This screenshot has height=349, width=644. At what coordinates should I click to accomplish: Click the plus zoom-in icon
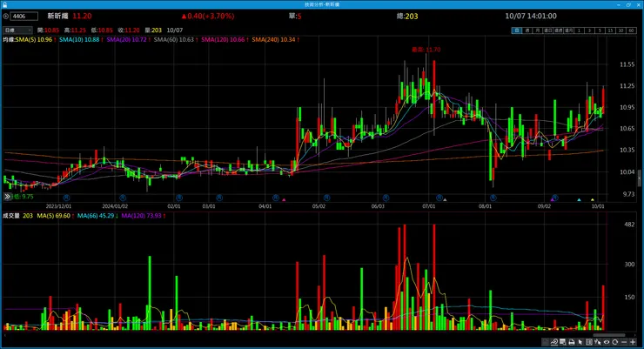[x=633, y=342]
